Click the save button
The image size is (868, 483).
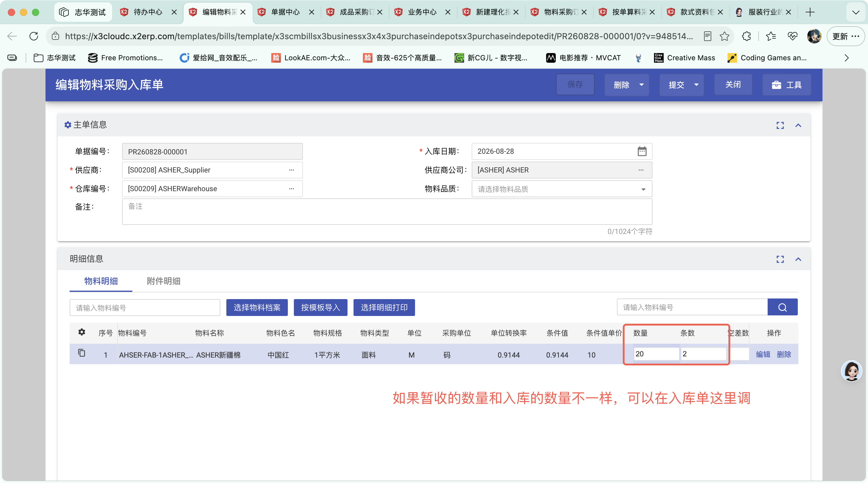pyautogui.click(x=575, y=85)
